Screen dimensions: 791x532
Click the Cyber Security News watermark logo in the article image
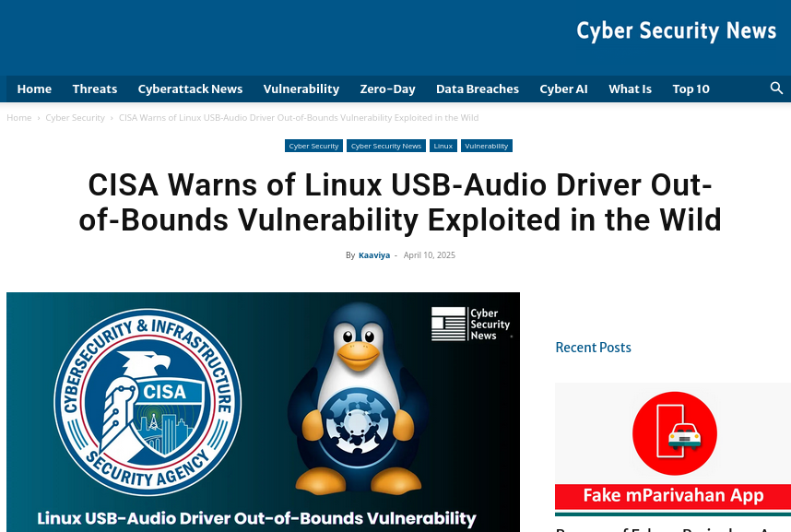tap(471, 324)
